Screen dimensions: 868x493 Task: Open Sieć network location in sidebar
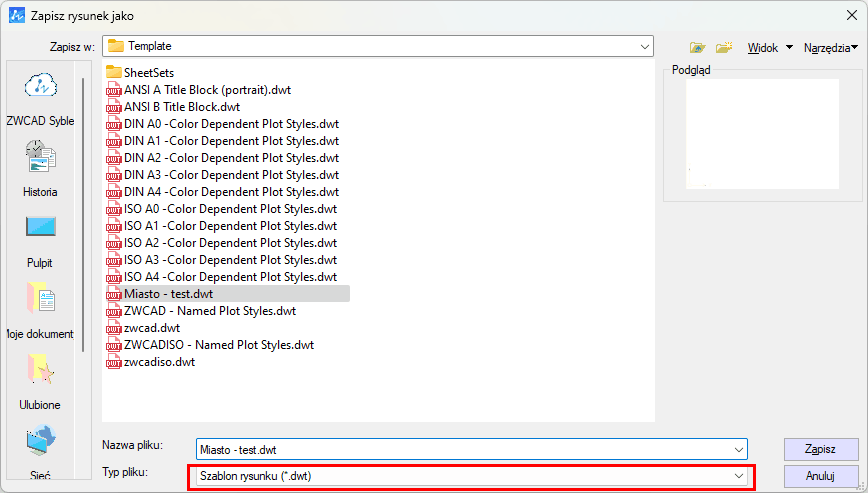[40, 452]
